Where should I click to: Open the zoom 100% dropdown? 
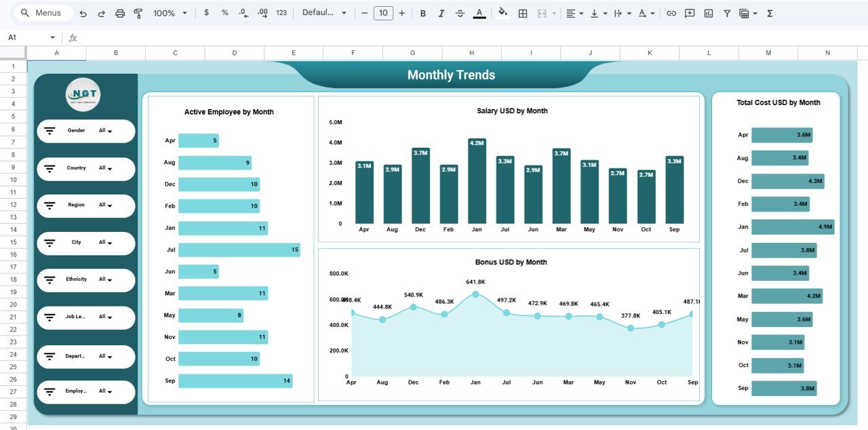tap(170, 14)
